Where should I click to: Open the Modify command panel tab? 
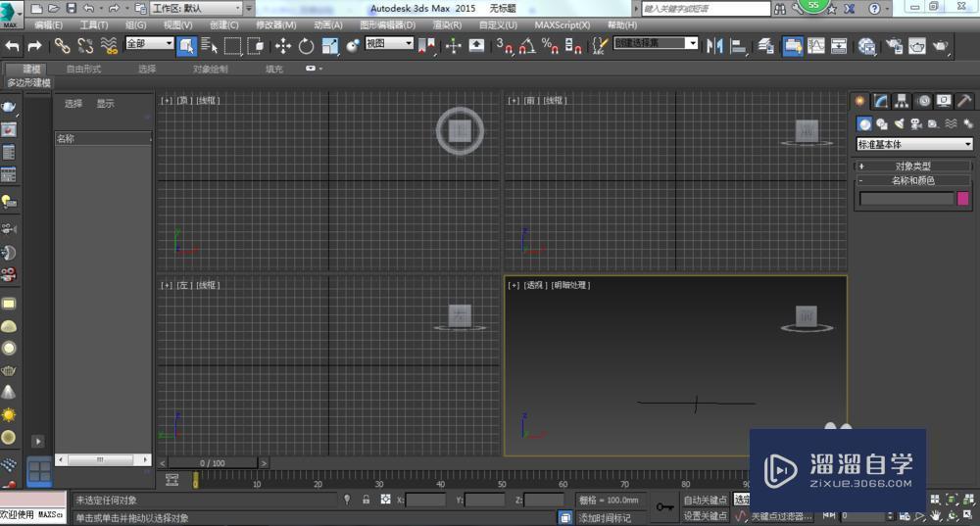pyautogui.click(x=881, y=101)
